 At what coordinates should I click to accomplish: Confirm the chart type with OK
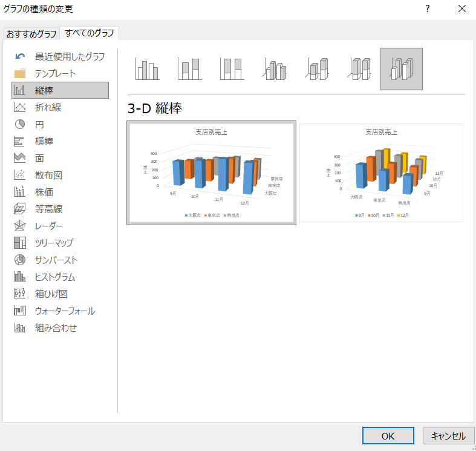pyautogui.click(x=388, y=436)
